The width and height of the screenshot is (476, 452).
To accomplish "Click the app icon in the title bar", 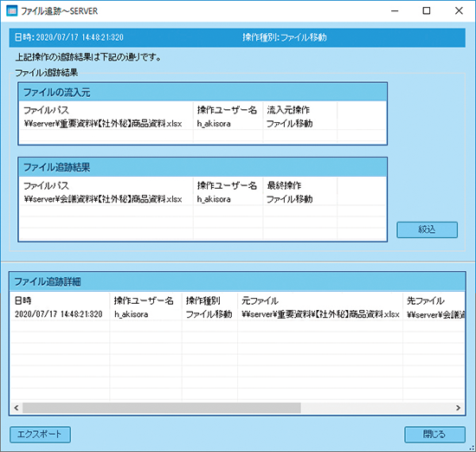I will (x=12, y=11).
